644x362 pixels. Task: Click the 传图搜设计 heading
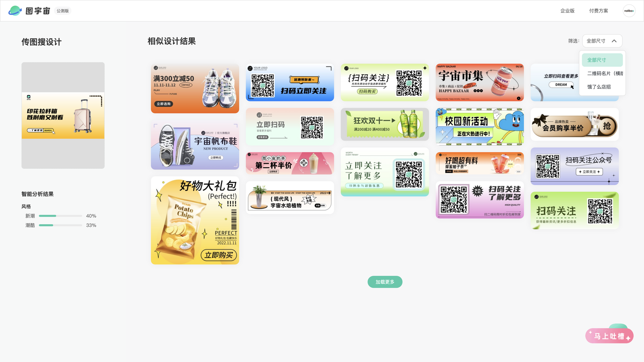(42, 42)
